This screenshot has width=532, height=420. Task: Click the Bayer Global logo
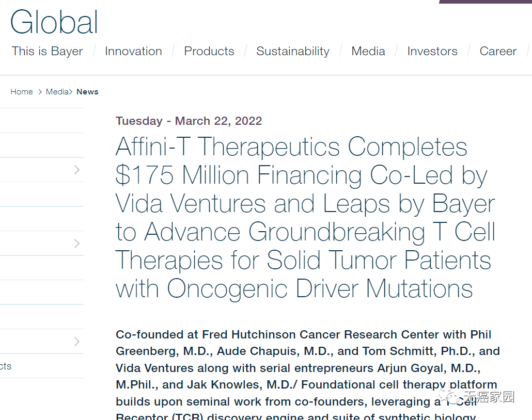[x=53, y=22]
